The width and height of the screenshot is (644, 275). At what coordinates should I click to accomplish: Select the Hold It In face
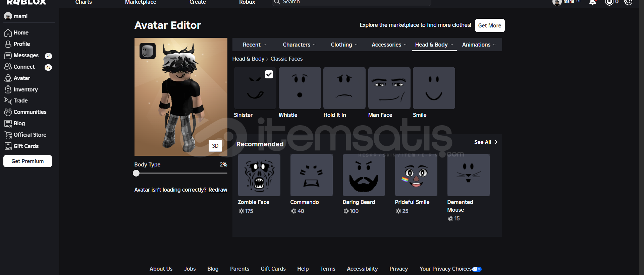pos(344,88)
